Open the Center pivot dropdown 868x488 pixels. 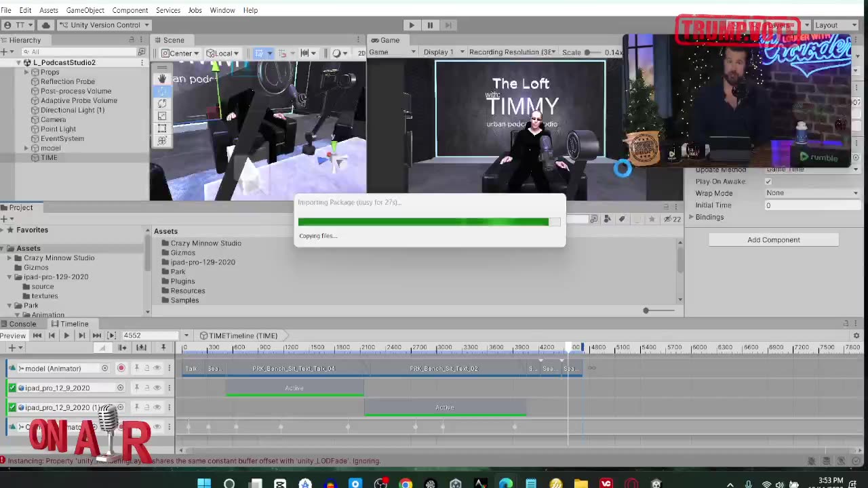[180, 53]
